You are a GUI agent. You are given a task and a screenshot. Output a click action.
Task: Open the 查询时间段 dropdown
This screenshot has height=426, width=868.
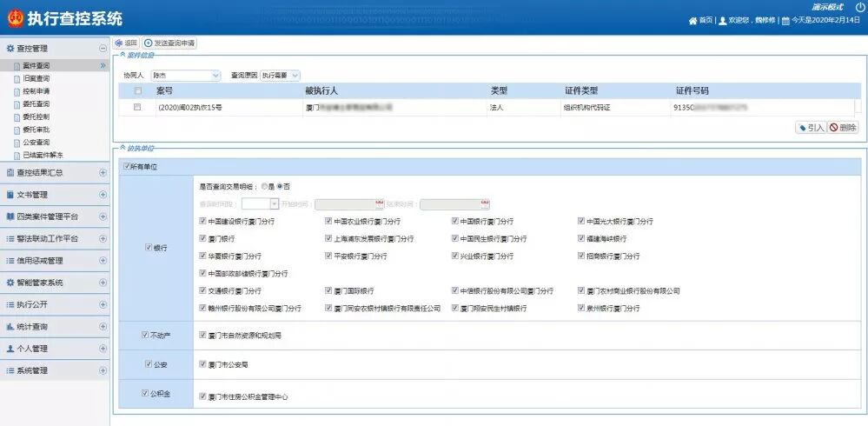coord(260,203)
